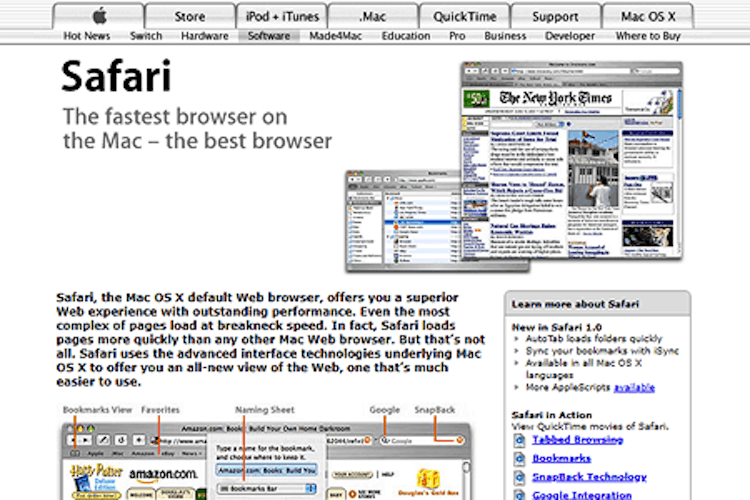Viewport: 750px width, 500px height.
Task: Open the Where to Buy section
Action: 648,36
